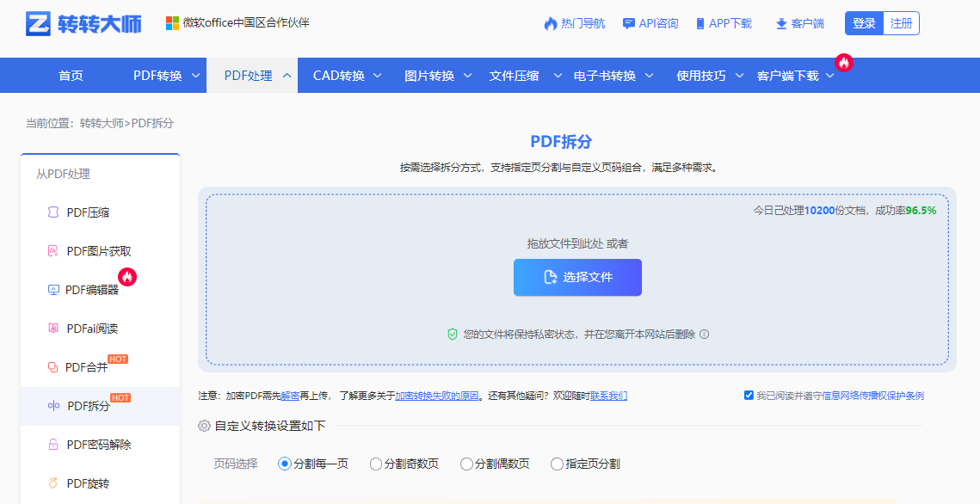Select the 指定页分割 radio option

click(x=557, y=464)
